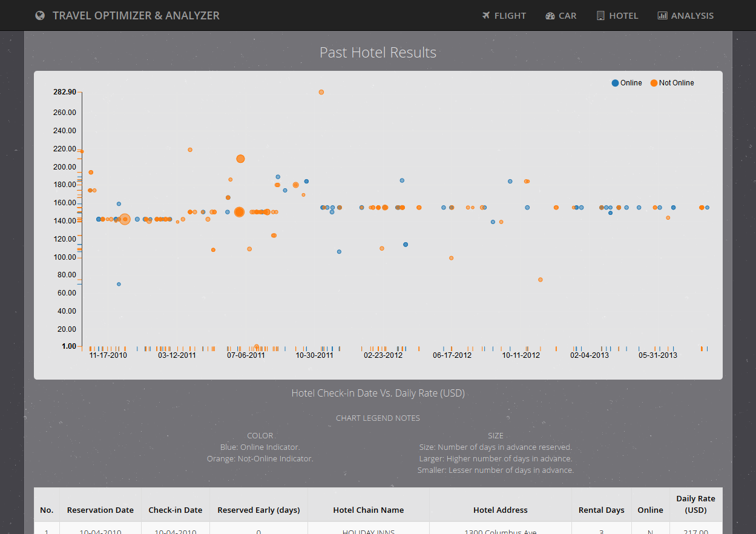
Task: Click the Online legend label
Action: (x=631, y=83)
